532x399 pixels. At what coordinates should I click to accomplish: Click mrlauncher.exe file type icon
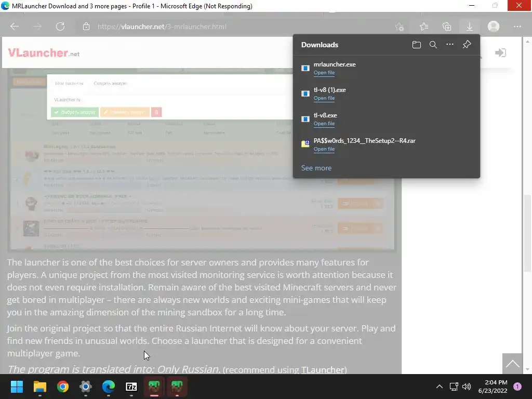click(305, 68)
